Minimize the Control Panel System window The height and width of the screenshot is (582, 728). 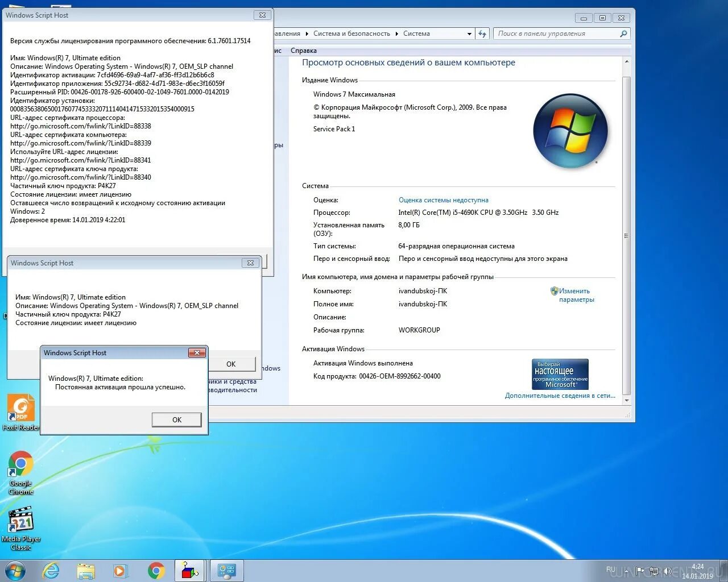[583, 18]
